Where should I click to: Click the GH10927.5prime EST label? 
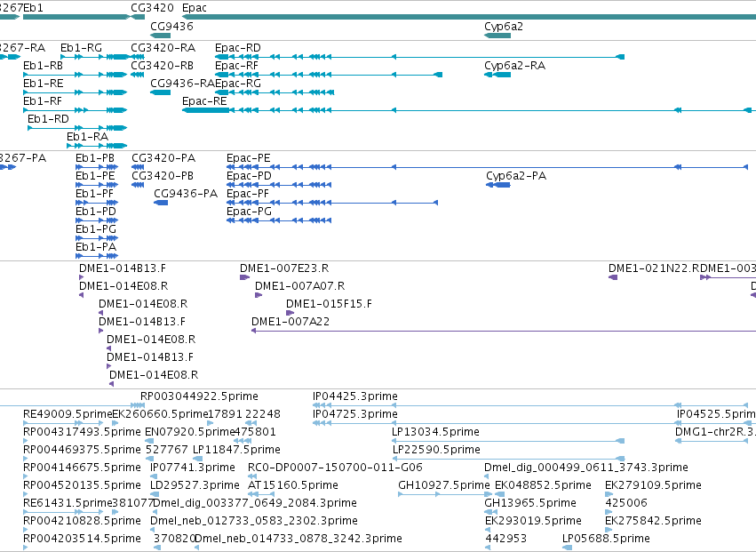tap(443, 485)
